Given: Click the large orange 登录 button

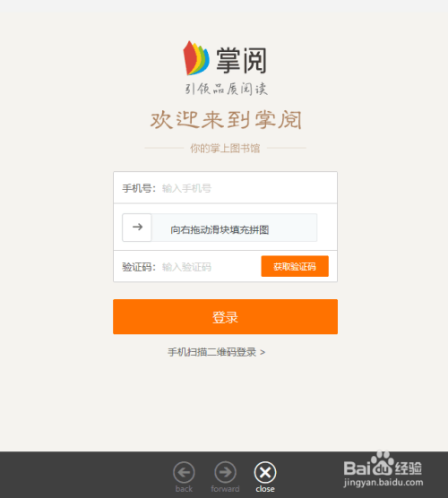Looking at the screenshot, I should 225,317.
